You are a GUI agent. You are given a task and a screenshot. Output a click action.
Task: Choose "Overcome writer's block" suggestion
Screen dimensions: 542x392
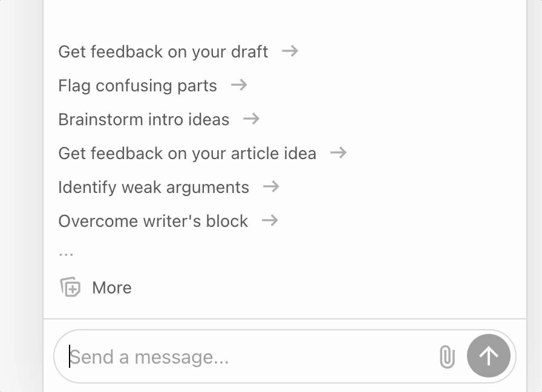tap(153, 221)
